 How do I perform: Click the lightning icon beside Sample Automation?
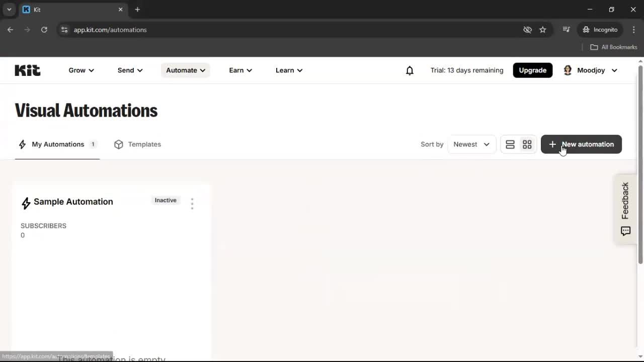[26, 202]
